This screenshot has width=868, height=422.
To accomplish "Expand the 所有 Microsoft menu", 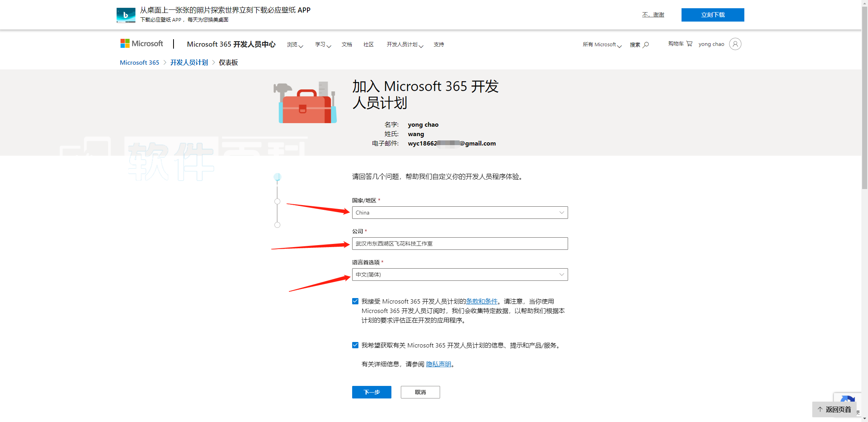I will [601, 45].
